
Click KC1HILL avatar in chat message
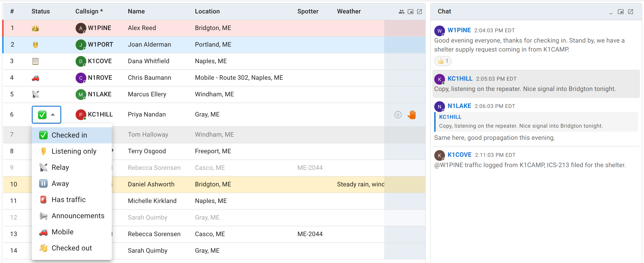click(439, 79)
